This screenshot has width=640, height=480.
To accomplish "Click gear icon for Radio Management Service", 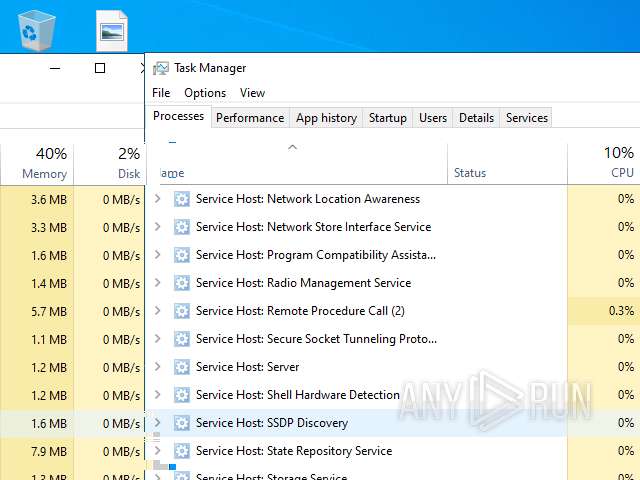I will [x=182, y=283].
